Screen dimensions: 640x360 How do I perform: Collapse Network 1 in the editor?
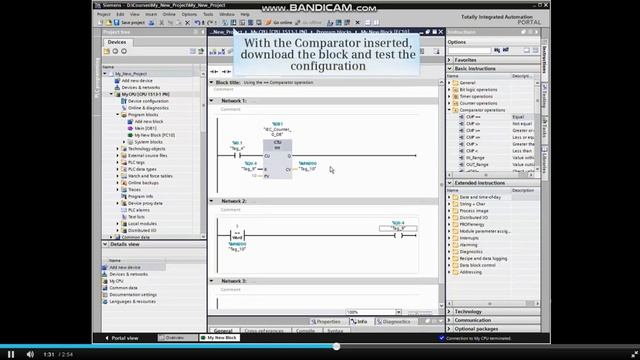pyautogui.click(x=211, y=100)
